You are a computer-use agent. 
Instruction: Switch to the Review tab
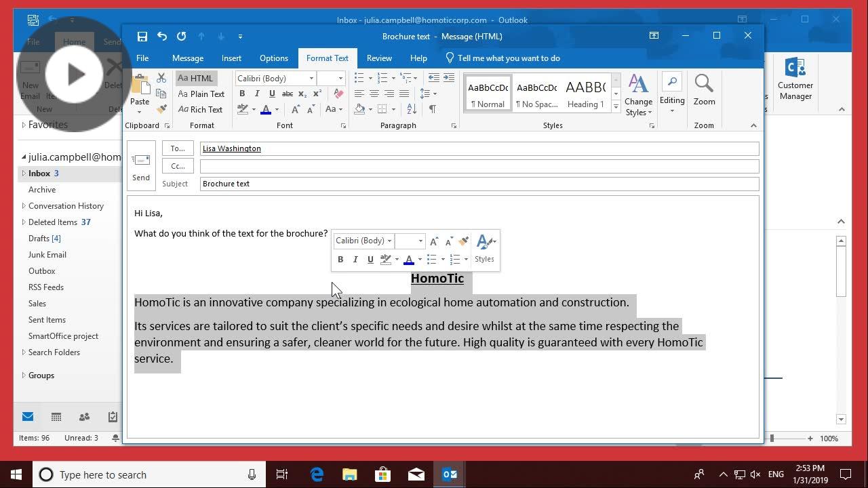pos(379,58)
